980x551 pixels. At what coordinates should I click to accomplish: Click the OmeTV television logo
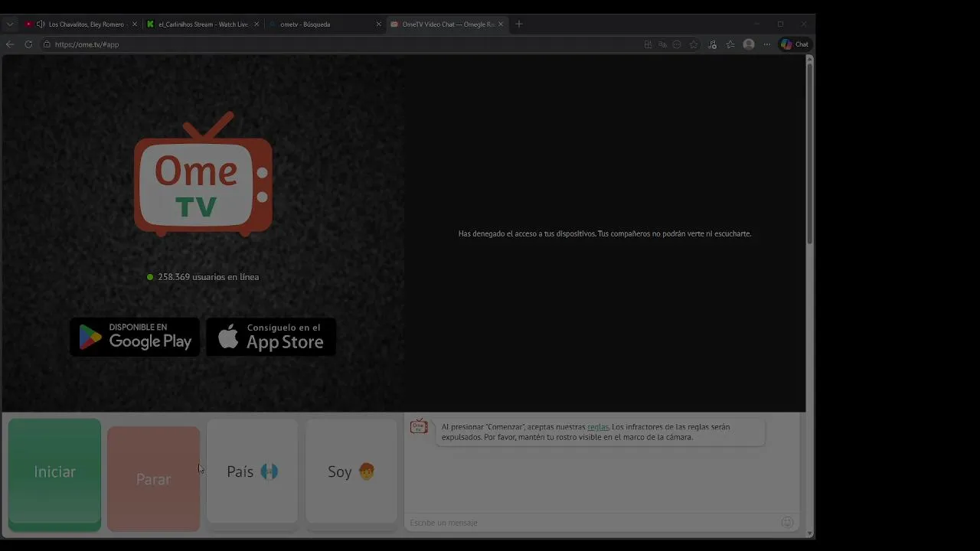coord(204,174)
